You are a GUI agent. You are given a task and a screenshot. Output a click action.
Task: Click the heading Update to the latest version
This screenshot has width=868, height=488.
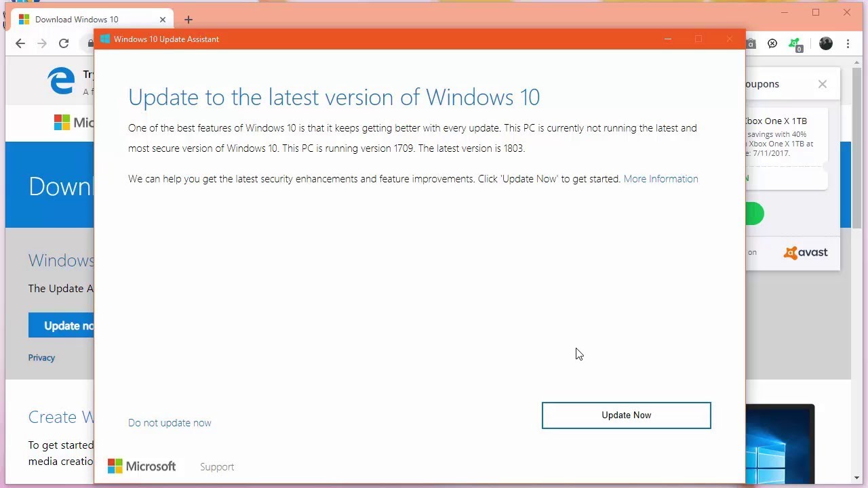(334, 97)
